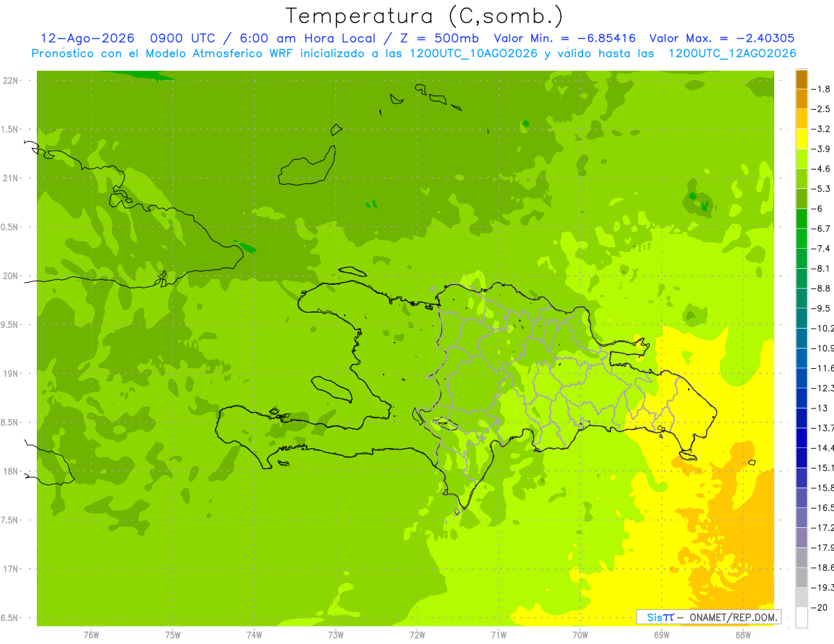The width and height of the screenshot is (834, 644).
Task: Click the 75W longitude axis label
Action: 172,634
